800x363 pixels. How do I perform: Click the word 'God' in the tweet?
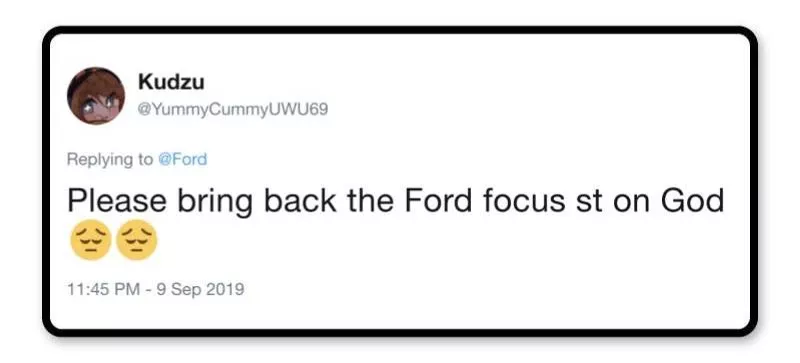pos(693,201)
